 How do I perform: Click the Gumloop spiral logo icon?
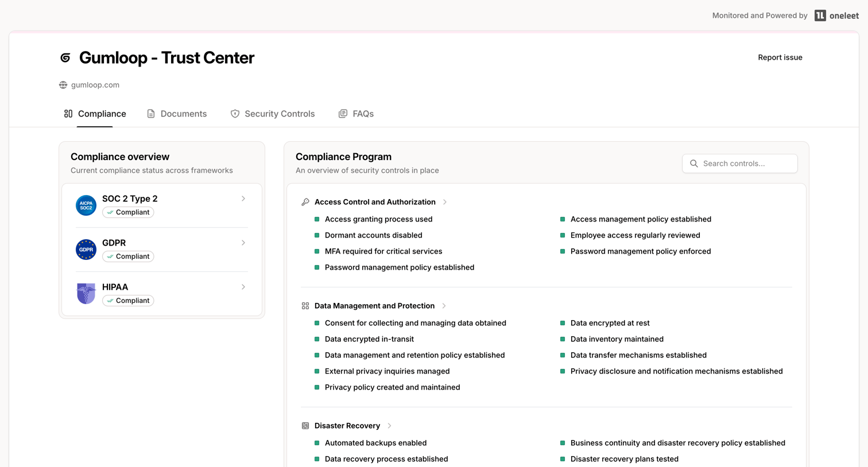[65, 57]
